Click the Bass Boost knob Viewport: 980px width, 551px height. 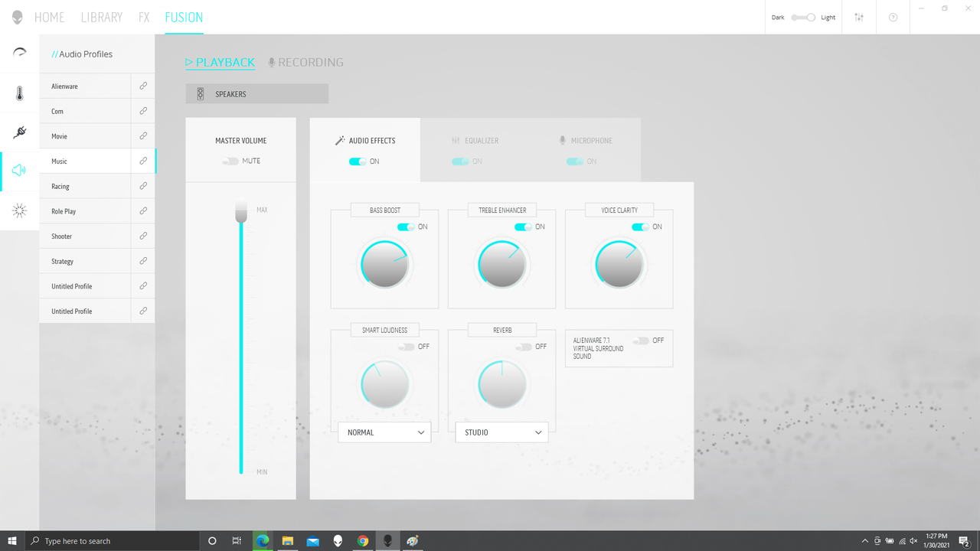tap(384, 265)
